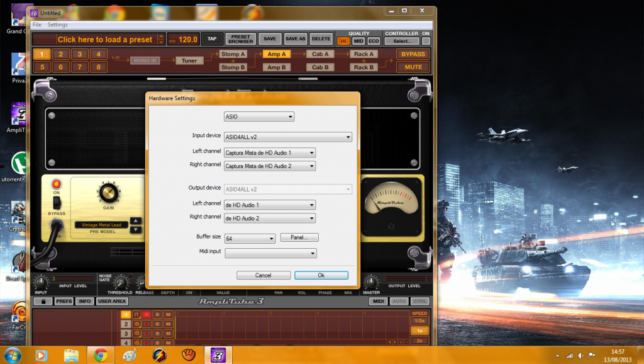Toggle the BYPASS button in top bar
The image size is (644, 364).
413,54
